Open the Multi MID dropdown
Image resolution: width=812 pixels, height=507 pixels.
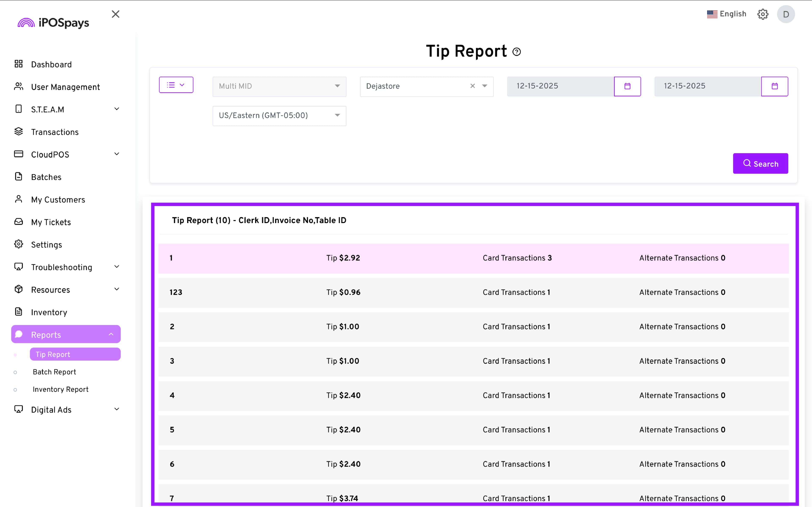pos(279,86)
